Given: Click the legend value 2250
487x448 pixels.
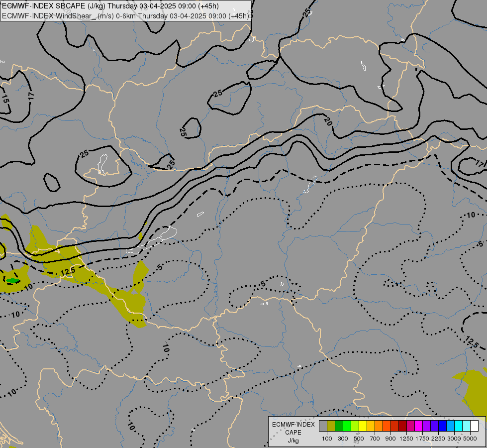Looking at the screenshot, I should 438,439.
